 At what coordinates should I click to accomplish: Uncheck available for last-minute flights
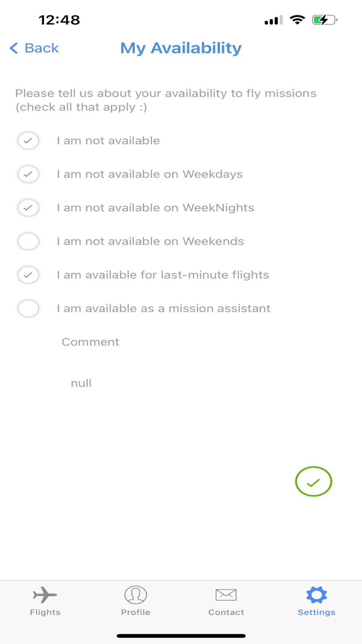click(x=28, y=275)
